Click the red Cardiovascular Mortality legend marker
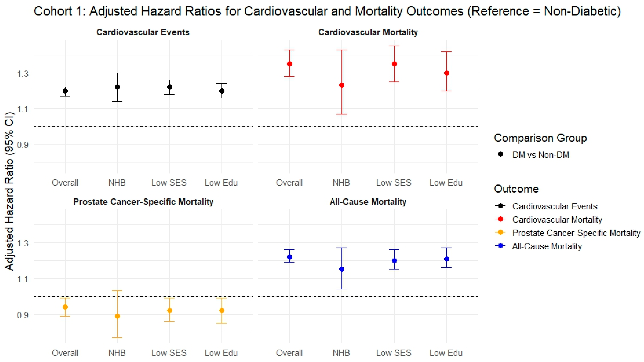This screenshot has width=644, height=362. (500, 219)
